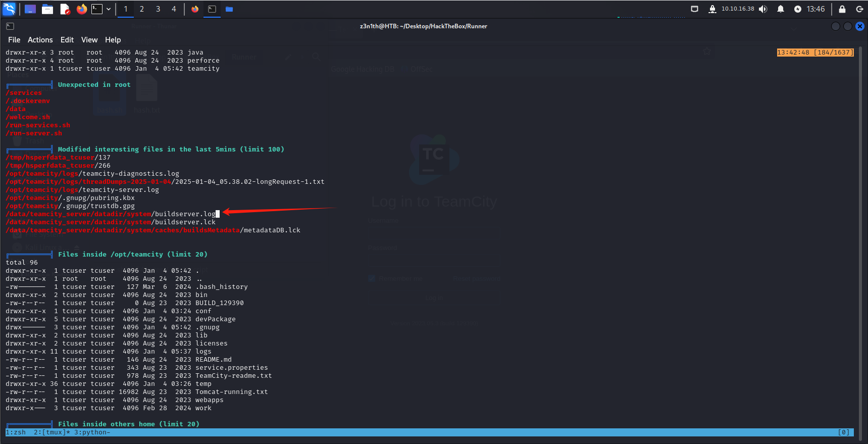Launch the text editor from panel

(x=65, y=9)
